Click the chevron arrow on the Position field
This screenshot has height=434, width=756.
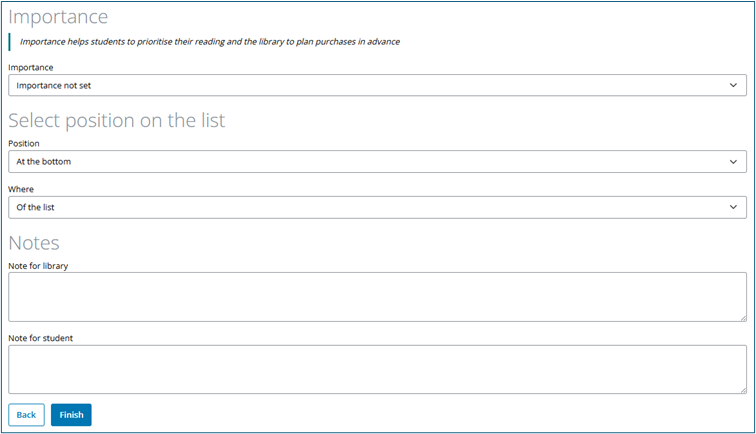733,162
